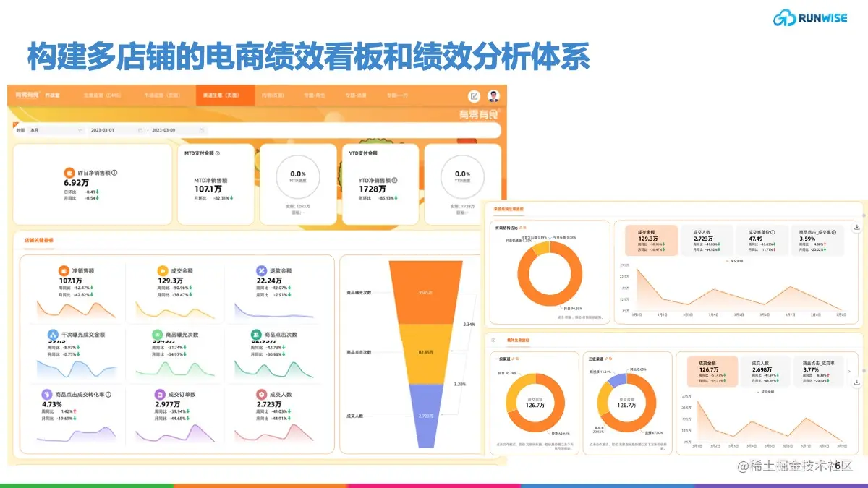Select the 店铺关键指标 section tab
868x488 pixels.
coord(39,240)
